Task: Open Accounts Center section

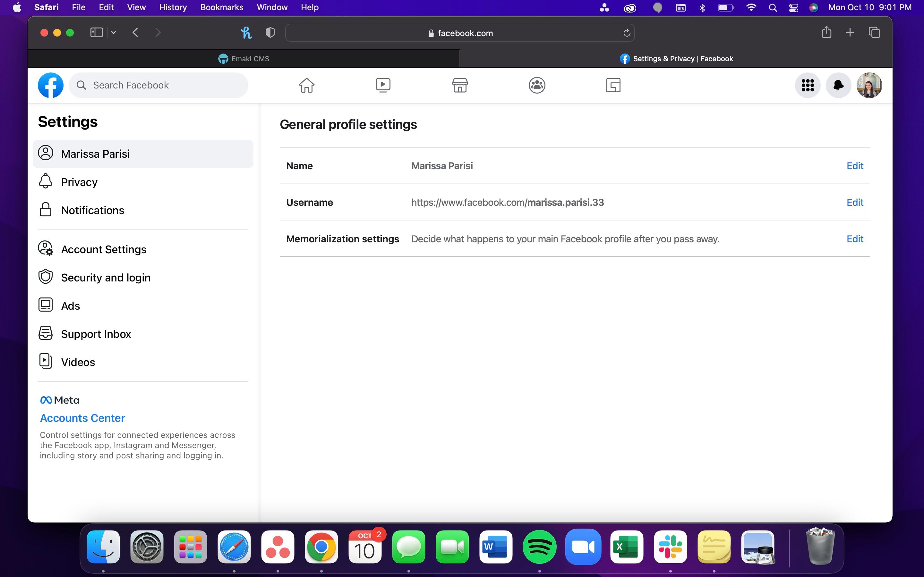Action: pyautogui.click(x=82, y=417)
